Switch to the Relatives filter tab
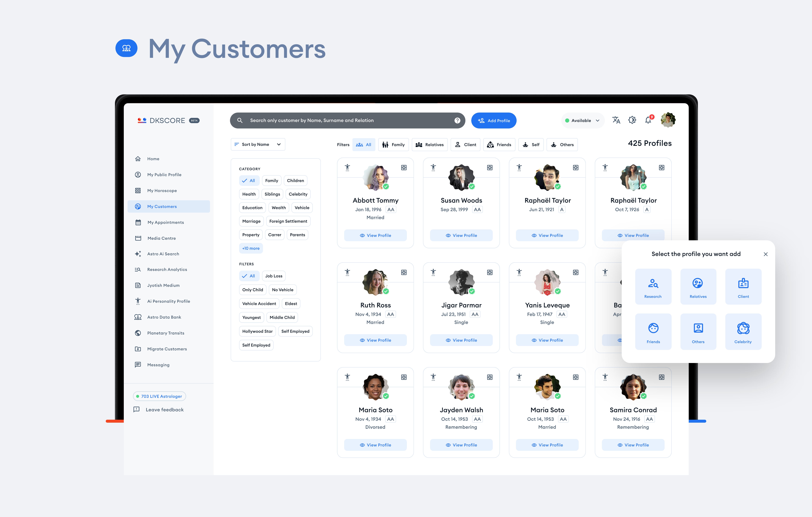Viewport: 812px width, 517px height. click(429, 145)
